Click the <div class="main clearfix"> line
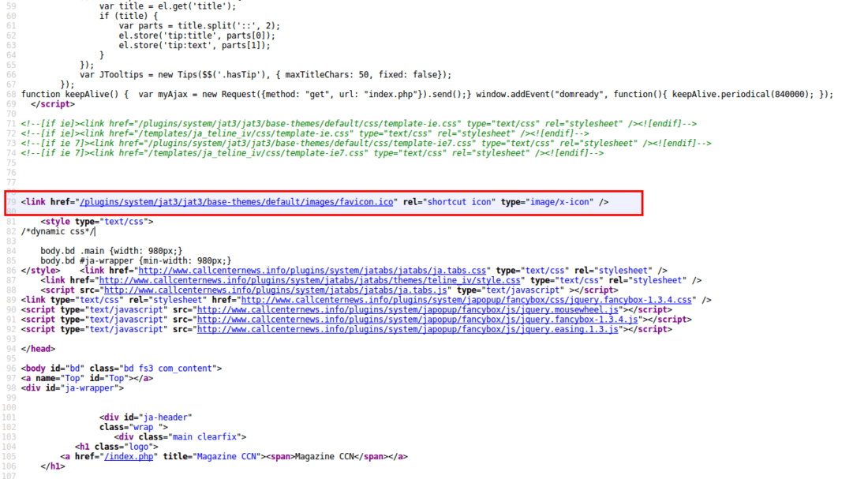The image size is (868, 479). coord(180,437)
